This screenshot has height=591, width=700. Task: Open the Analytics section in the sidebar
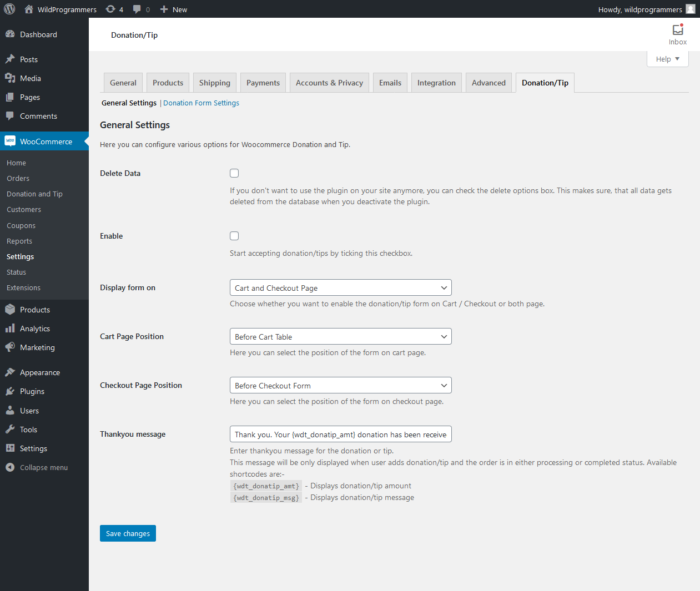click(34, 328)
